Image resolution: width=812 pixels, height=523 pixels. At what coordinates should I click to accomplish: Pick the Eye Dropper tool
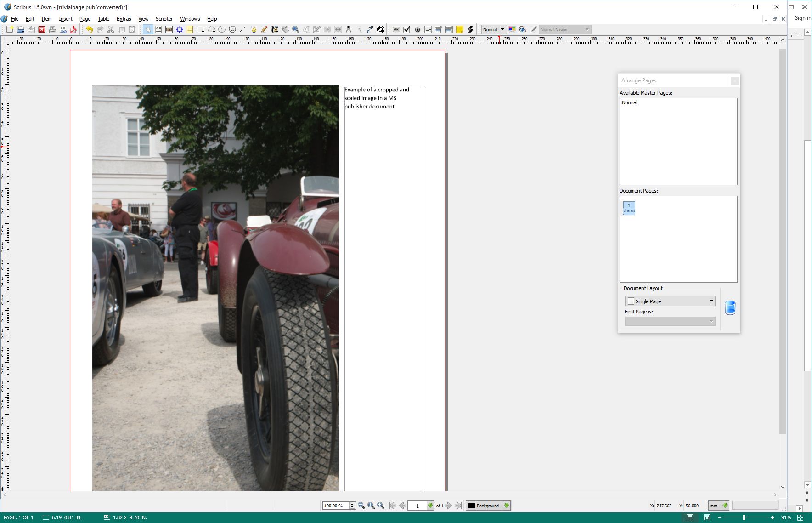[370, 29]
